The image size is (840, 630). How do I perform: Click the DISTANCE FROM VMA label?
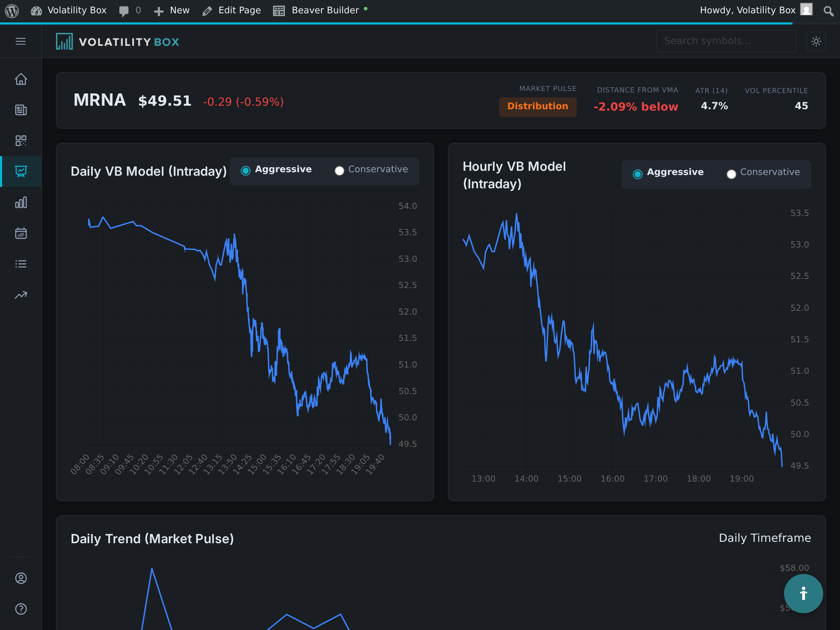[638, 90]
